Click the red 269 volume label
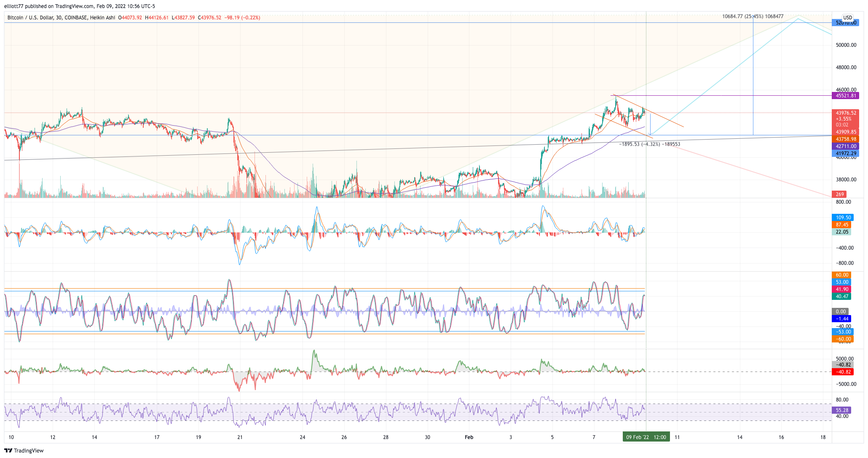868x458 pixels. click(x=840, y=194)
